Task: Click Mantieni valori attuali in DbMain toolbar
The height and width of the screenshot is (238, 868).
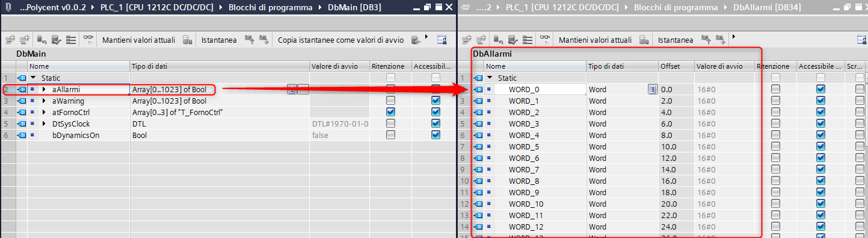Action: pos(139,40)
